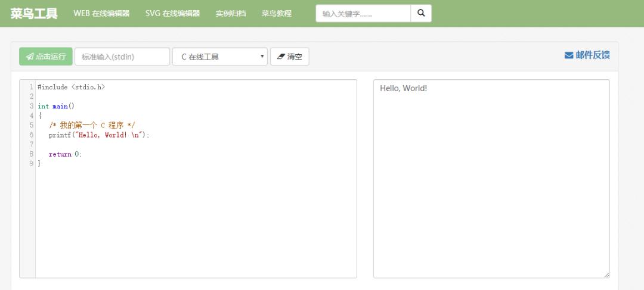
Task: Go to the 实例归档 page
Action: [231, 13]
